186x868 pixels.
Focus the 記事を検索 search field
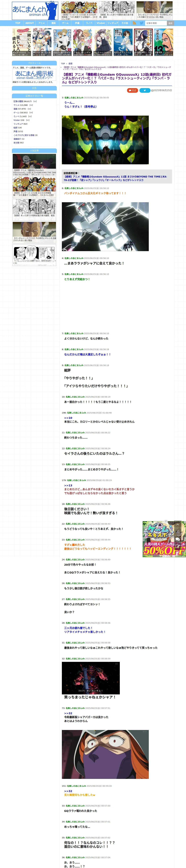(x=156, y=23)
